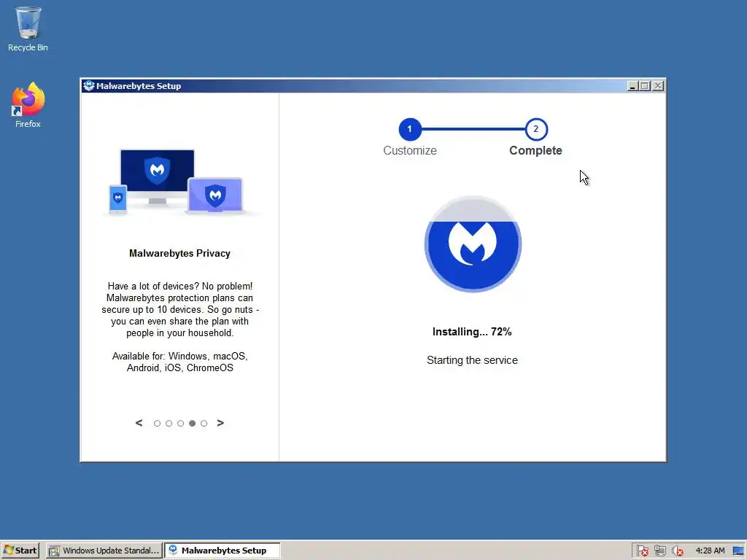Click the 'Starting the service' text
This screenshot has width=747, height=560.
click(472, 360)
